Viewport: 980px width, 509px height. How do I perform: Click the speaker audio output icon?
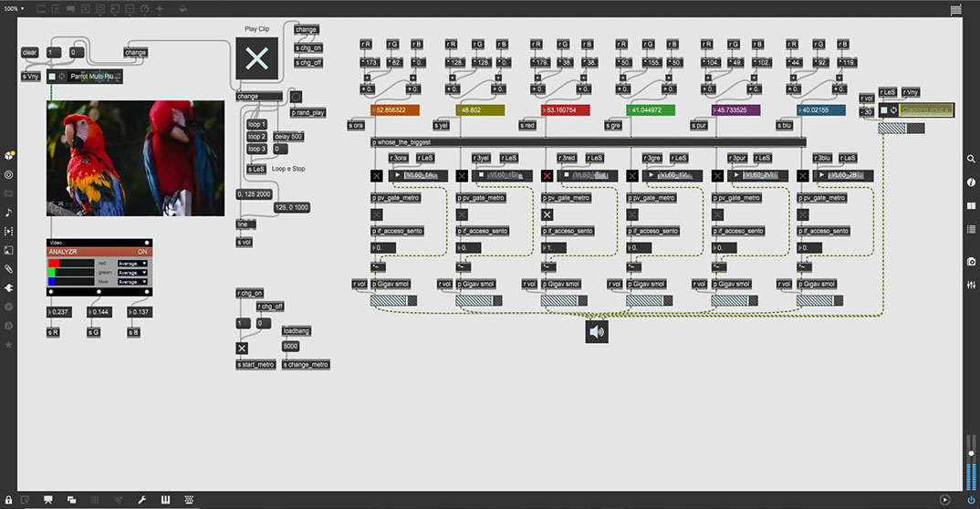(597, 332)
